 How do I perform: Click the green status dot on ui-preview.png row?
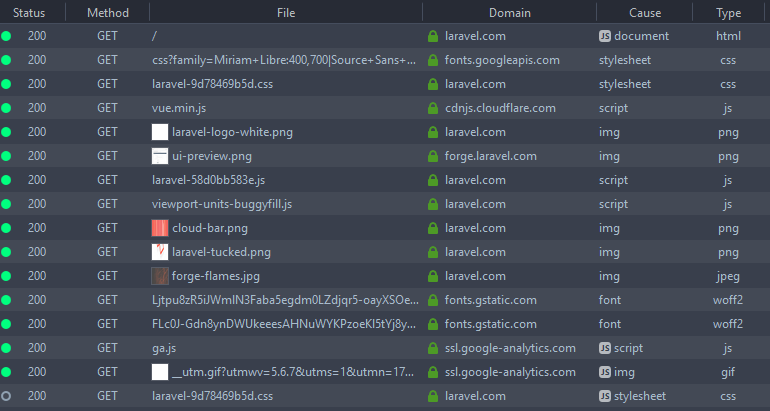(6, 156)
